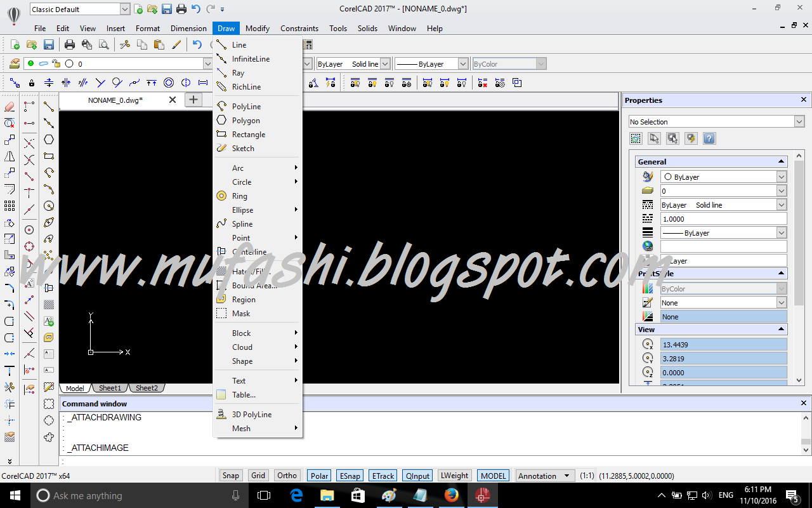The height and width of the screenshot is (508, 812).
Task: Select the Delete eraser tool in left toolbar
Action: [x=10, y=106]
